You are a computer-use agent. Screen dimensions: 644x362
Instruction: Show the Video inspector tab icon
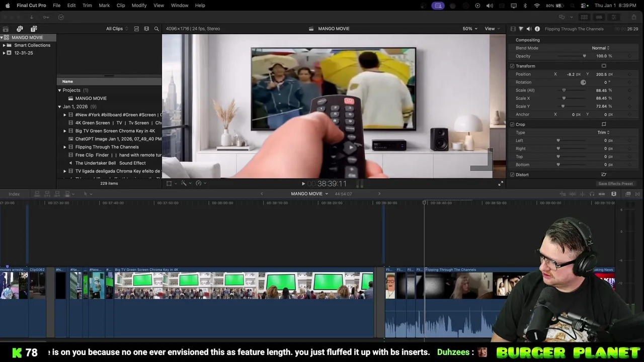(x=513, y=29)
